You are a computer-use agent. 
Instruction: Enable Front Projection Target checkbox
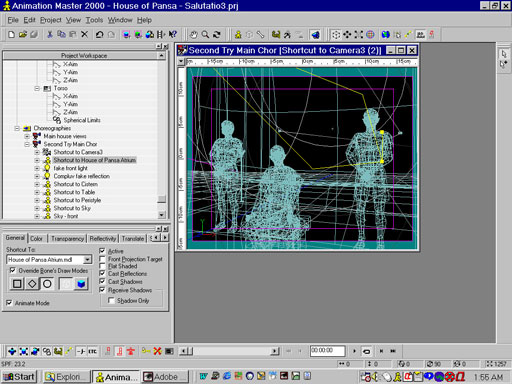coord(102,259)
